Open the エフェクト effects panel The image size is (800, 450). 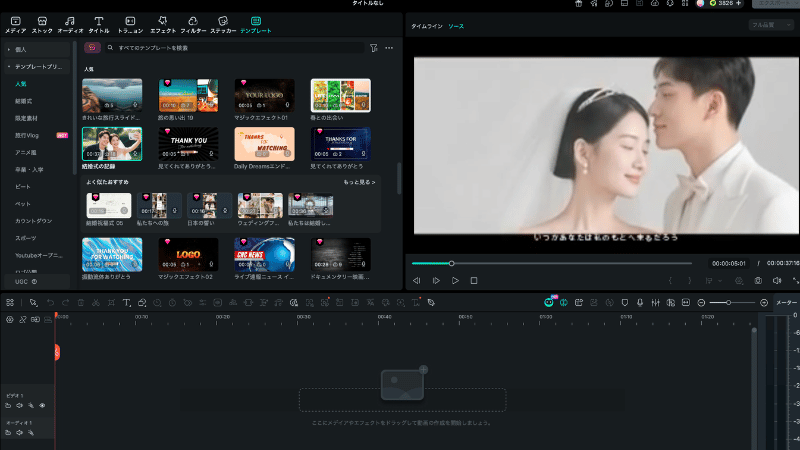163,24
